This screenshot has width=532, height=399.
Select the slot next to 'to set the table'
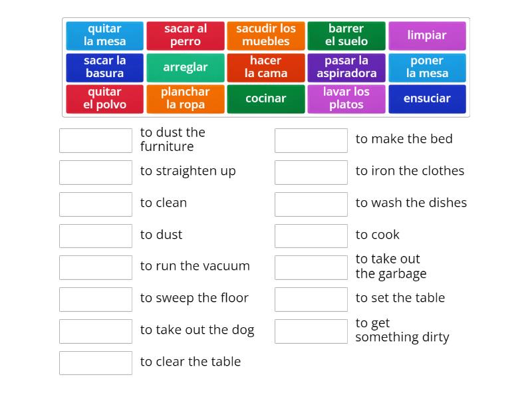[x=311, y=299]
